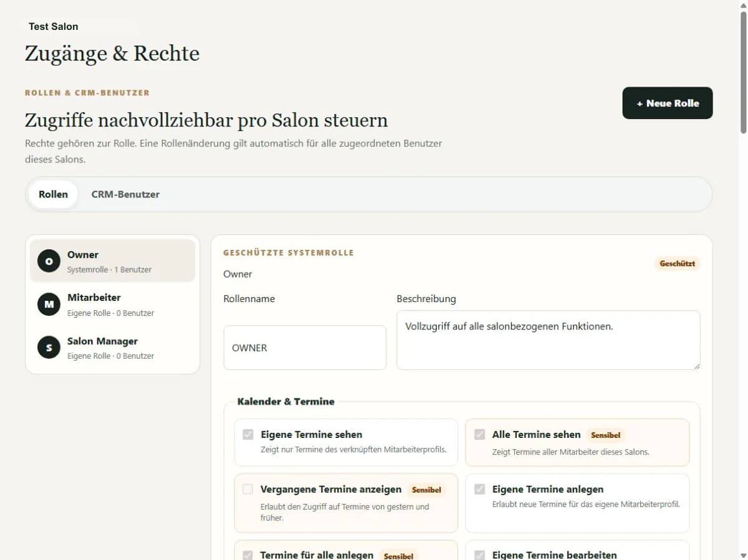Image resolution: width=748 pixels, height=560 pixels.
Task: Click the Sensibel badge on Alle Termine sehen
Action: point(605,435)
